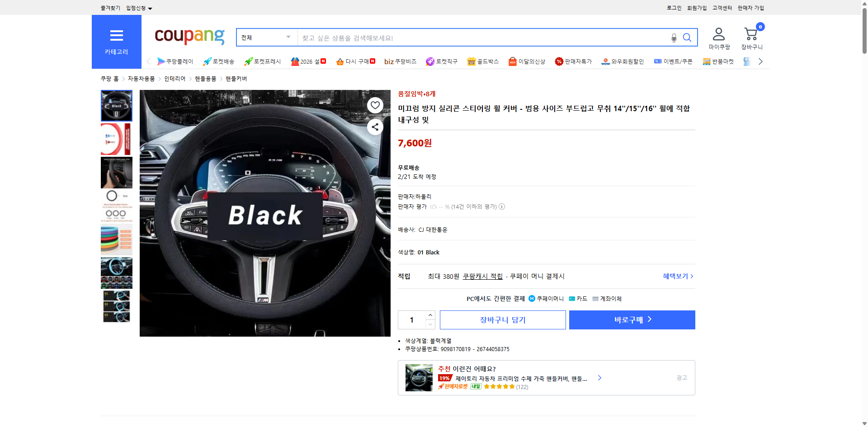Open 마이쿠팡 account page
This screenshot has width=868, height=427.
719,38
